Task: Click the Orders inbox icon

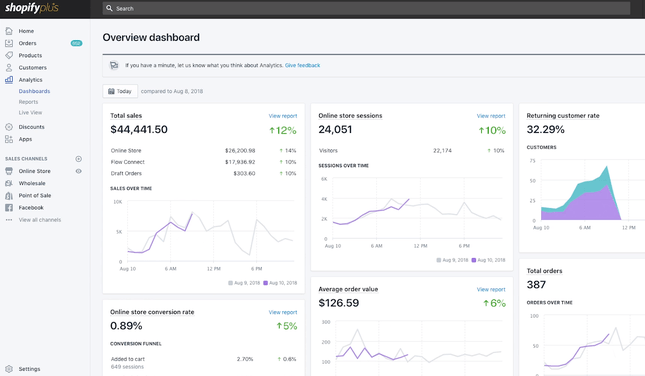Action: click(x=9, y=43)
